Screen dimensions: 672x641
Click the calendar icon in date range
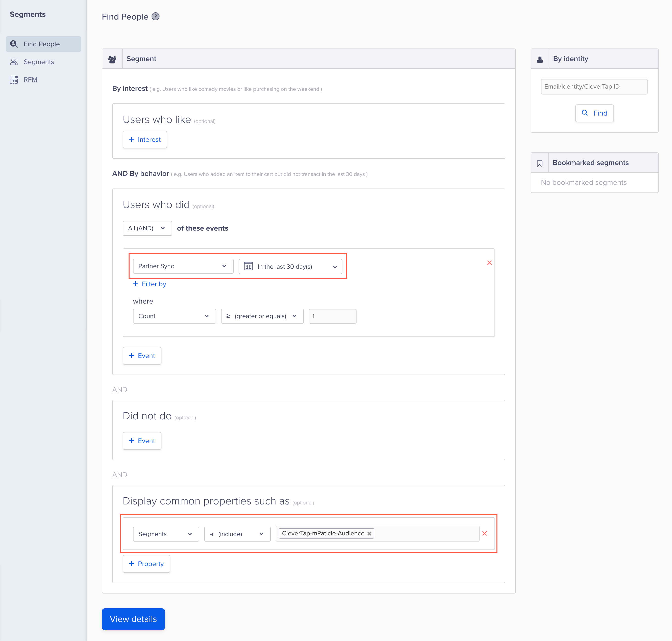click(248, 266)
